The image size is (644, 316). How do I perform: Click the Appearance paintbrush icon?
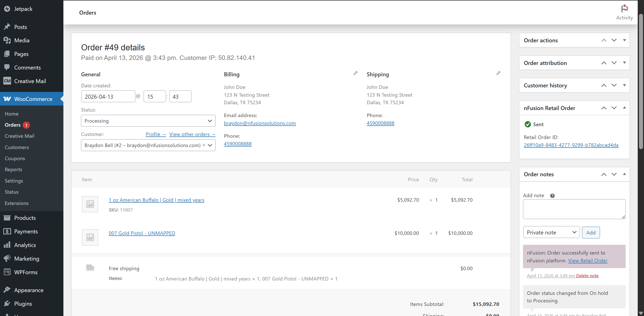[7, 290]
